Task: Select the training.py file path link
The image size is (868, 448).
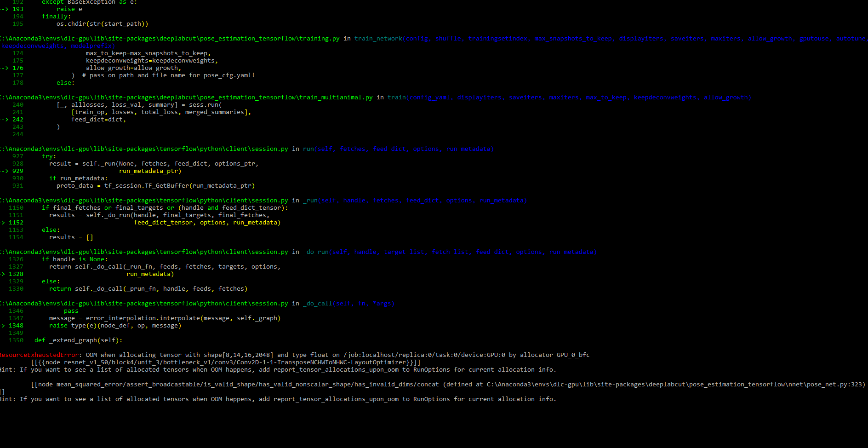Action: [170, 38]
